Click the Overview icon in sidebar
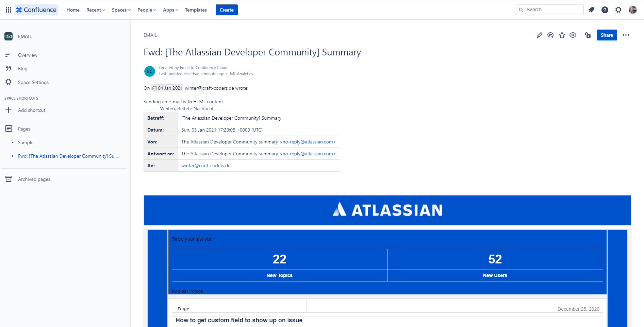The image size is (644, 327). pyautogui.click(x=9, y=55)
